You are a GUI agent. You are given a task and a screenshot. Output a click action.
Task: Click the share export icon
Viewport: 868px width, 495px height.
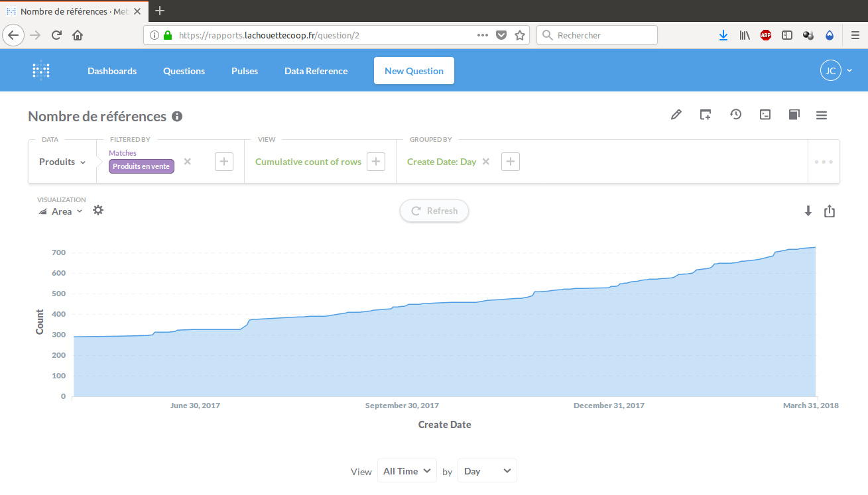(830, 211)
